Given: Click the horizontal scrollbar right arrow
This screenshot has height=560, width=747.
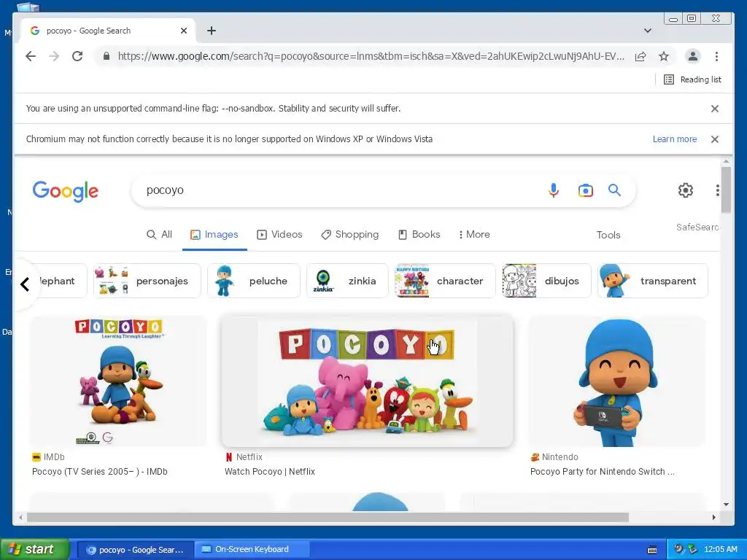Looking at the screenshot, I should pos(713,517).
